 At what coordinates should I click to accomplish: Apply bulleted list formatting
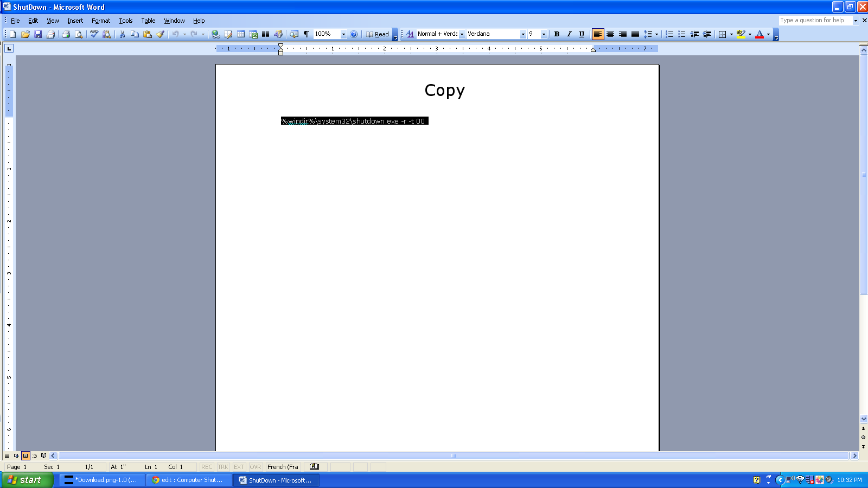click(x=682, y=34)
